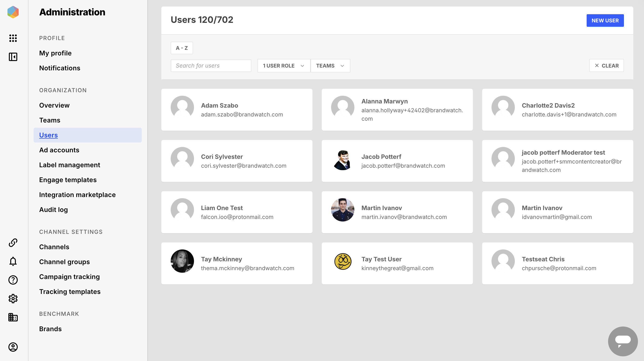Expand the 1 User Role dropdown

pyautogui.click(x=284, y=65)
